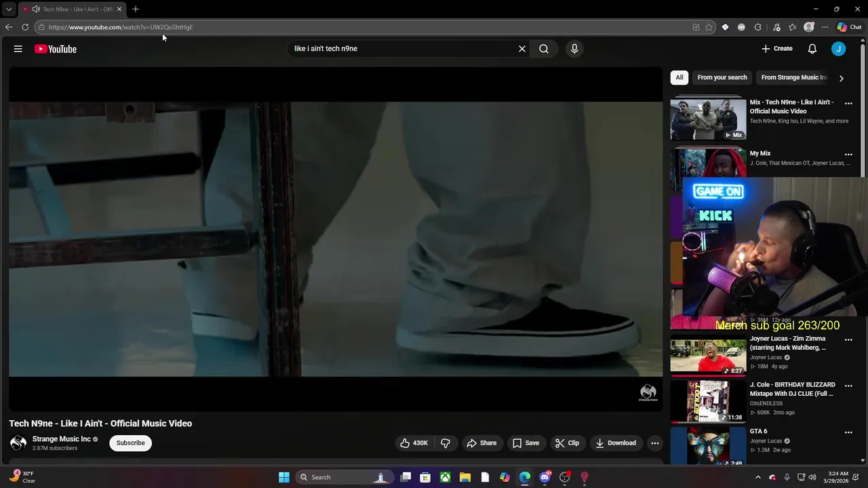Show hidden system tray icons
Viewport: 868px width, 488px height.
pyautogui.click(x=758, y=477)
